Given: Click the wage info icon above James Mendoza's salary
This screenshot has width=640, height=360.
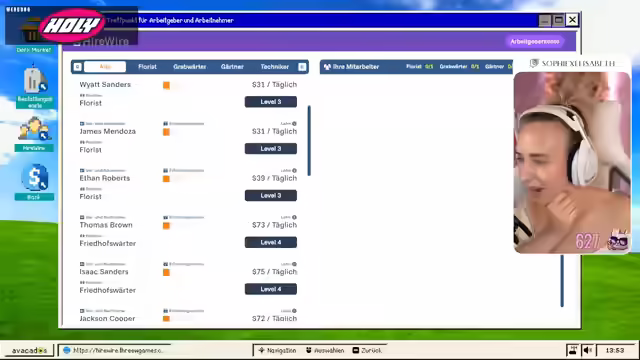Looking at the screenshot, I should pyautogui.click(x=294, y=124).
